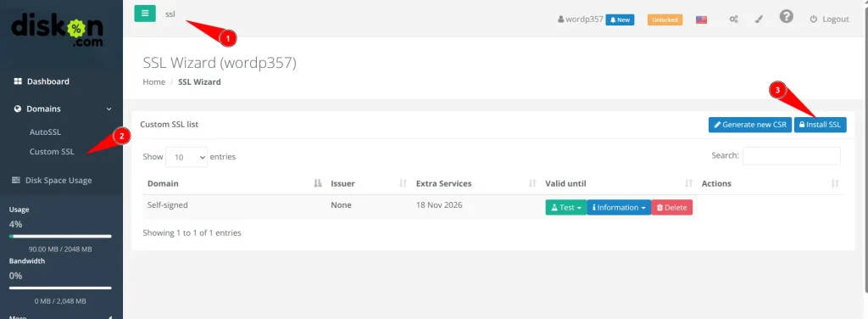
Task: Delete the Self-signed certificate
Action: click(672, 208)
